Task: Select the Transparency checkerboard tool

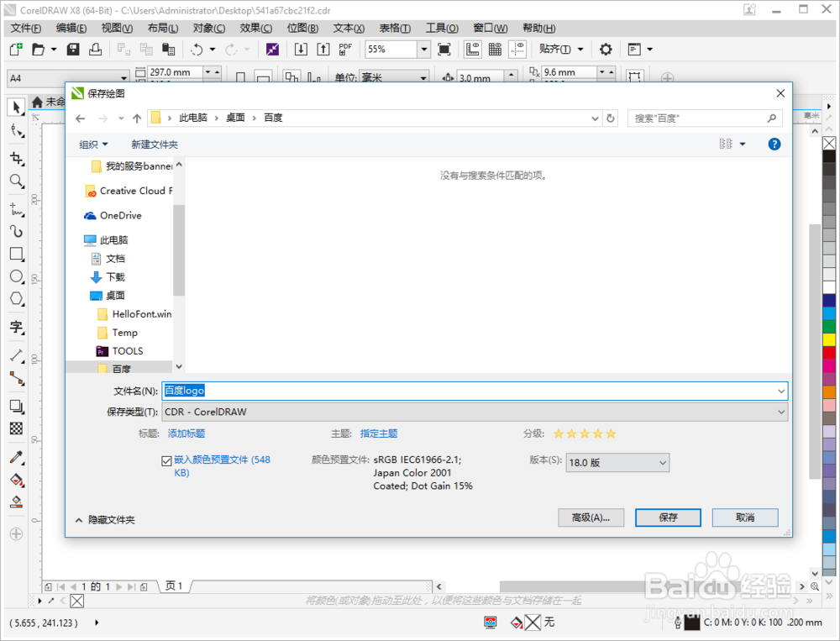Action: [x=17, y=428]
